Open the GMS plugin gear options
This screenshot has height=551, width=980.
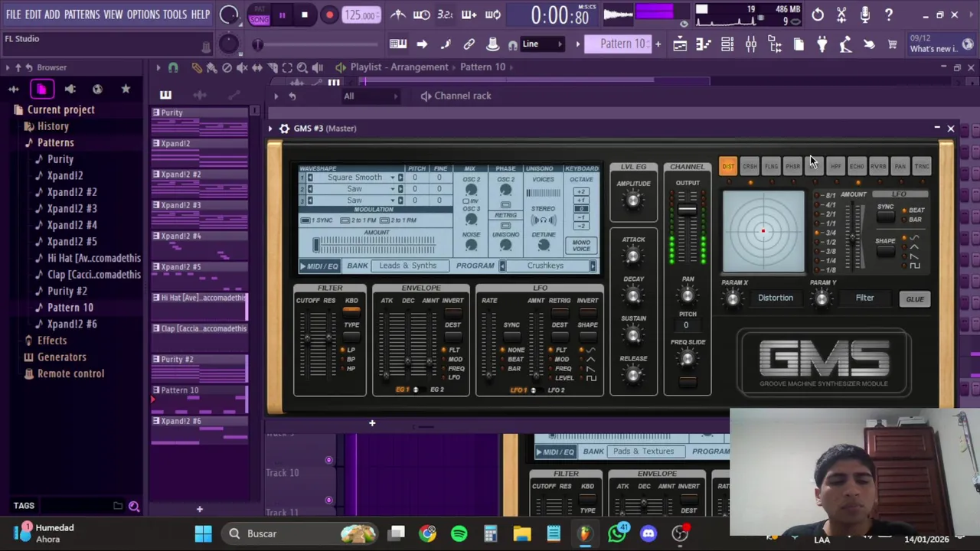(284, 129)
